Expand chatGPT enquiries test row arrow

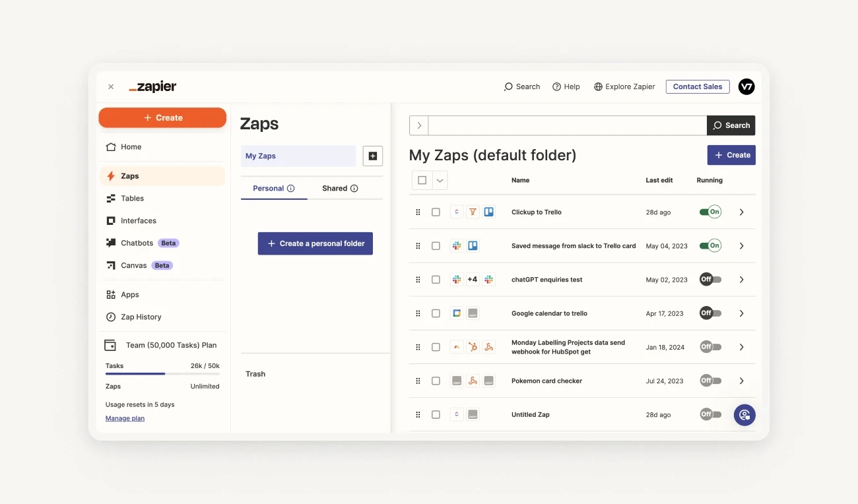742,280
